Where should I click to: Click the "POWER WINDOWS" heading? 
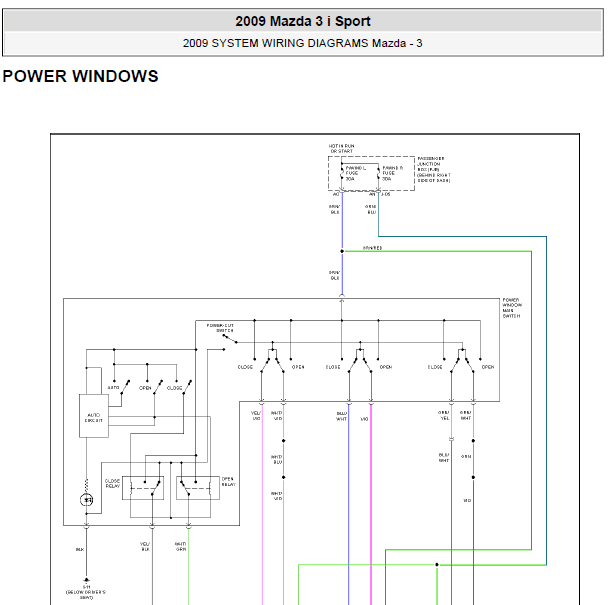coord(80,76)
